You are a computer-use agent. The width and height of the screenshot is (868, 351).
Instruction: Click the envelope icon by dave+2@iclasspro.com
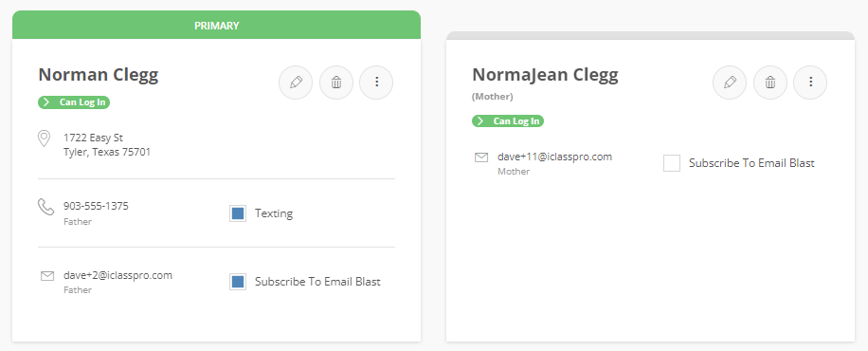pos(47,276)
